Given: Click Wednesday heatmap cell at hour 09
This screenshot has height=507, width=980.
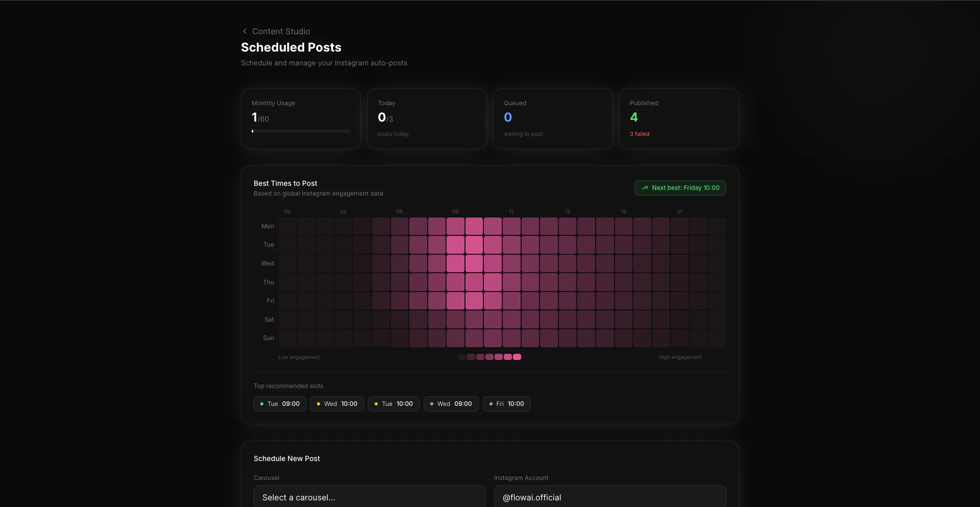Looking at the screenshot, I should click(x=455, y=263).
